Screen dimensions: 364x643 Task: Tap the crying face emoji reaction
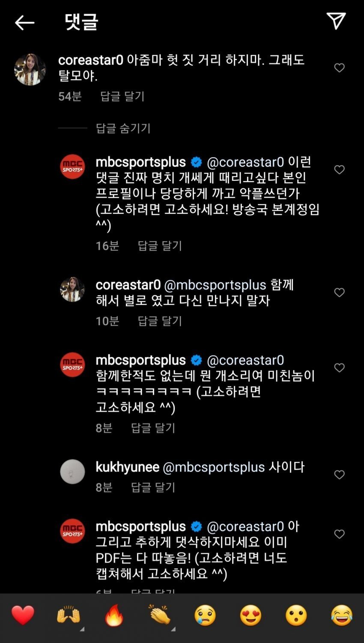pos(205,616)
